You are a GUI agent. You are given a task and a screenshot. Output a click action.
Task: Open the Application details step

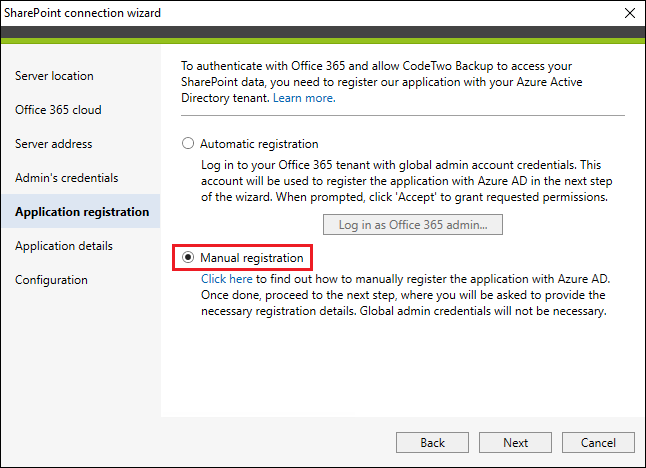[64, 246]
